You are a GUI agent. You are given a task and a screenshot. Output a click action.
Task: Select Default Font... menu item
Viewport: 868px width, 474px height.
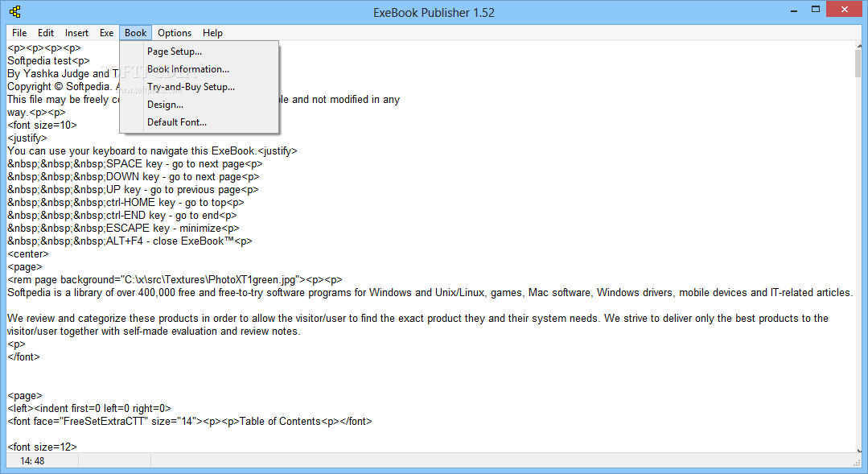[x=199, y=122]
